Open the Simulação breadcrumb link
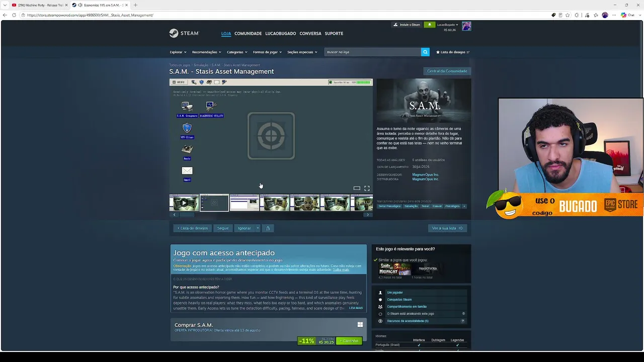 click(201, 65)
